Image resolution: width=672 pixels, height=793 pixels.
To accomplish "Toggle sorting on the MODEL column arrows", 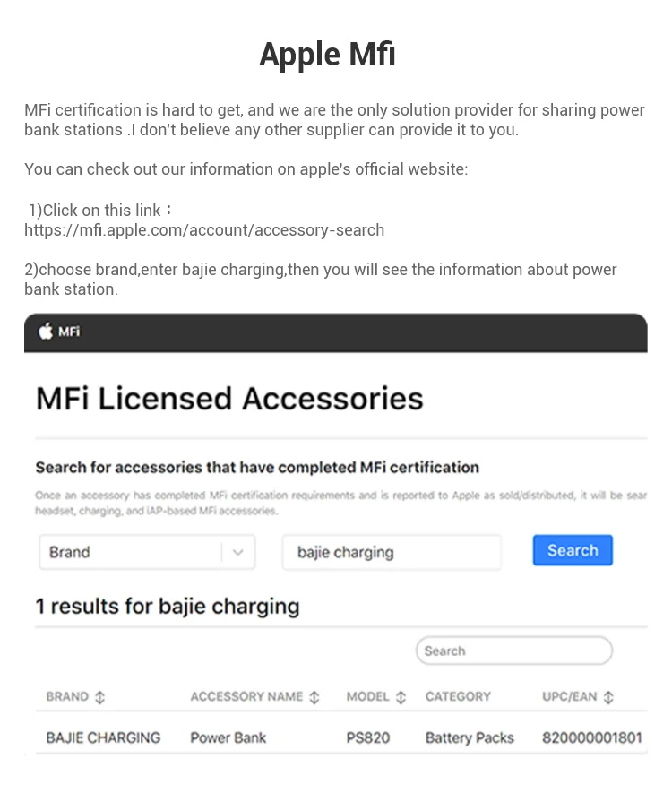I will pos(401,697).
